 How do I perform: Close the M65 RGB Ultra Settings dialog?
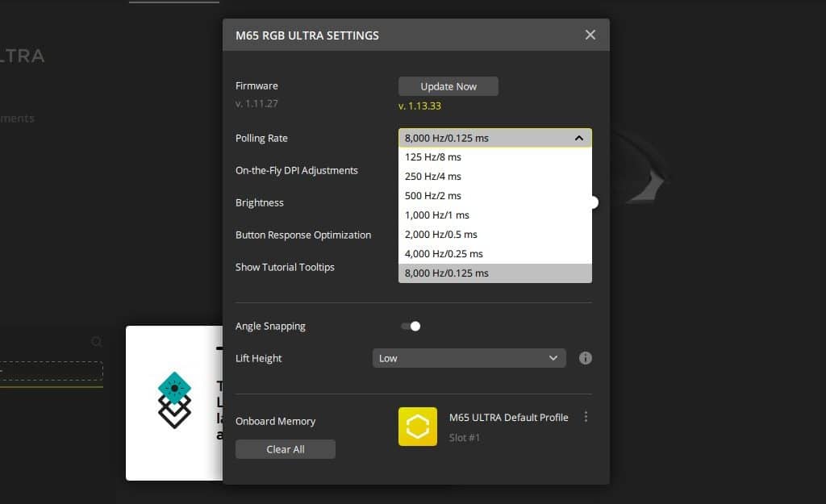590,35
